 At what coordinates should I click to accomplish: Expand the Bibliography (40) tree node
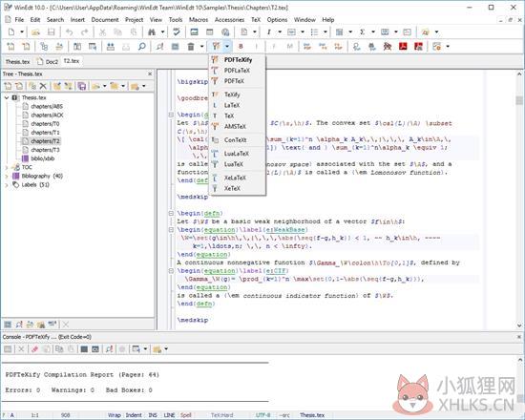click(x=7, y=176)
